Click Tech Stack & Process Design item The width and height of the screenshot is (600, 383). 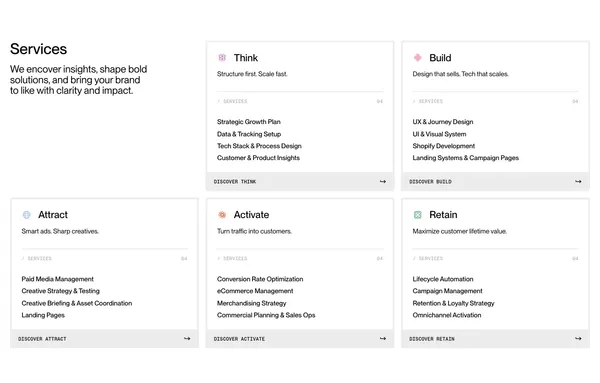click(x=259, y=146)
